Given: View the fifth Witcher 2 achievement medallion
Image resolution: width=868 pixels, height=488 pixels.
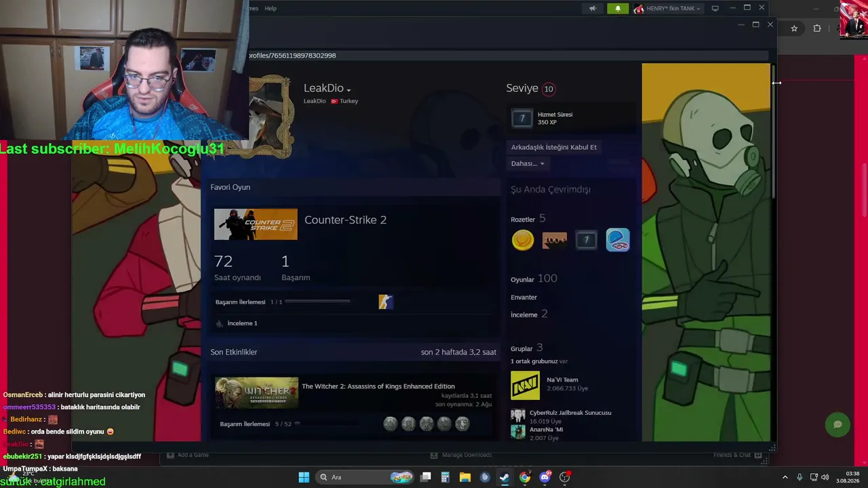Looking at the screenshot, I should tap(462, 424).
